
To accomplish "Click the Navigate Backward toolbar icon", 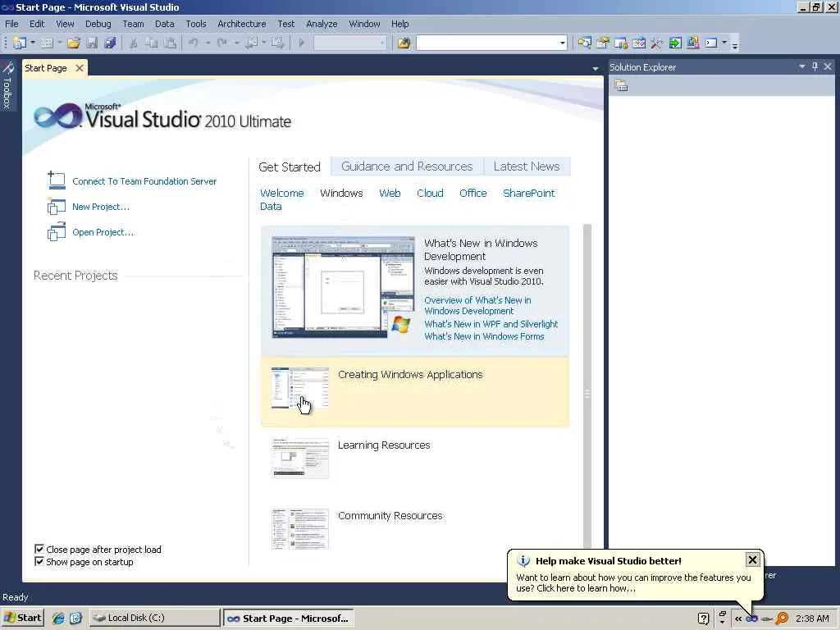I will (251, 43).
